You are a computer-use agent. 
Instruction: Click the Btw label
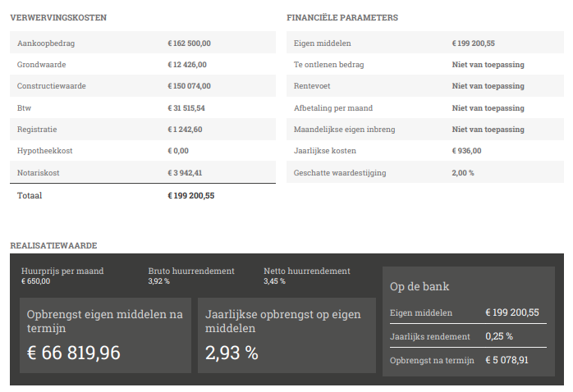pos(24,108)
